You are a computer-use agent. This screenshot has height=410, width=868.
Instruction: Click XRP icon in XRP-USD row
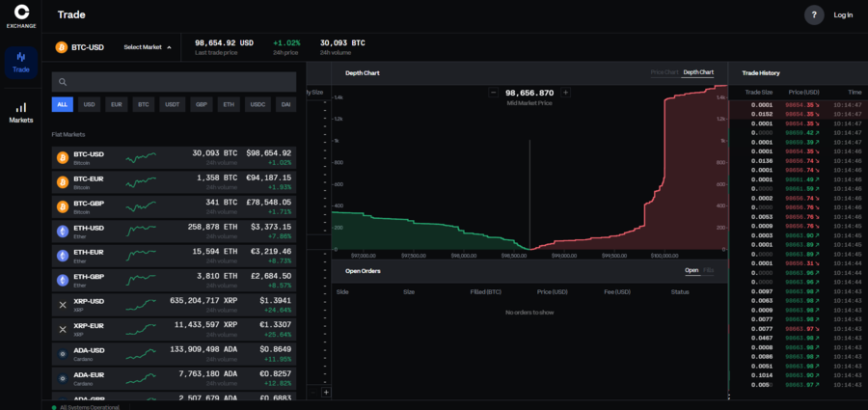pos(63,305)
